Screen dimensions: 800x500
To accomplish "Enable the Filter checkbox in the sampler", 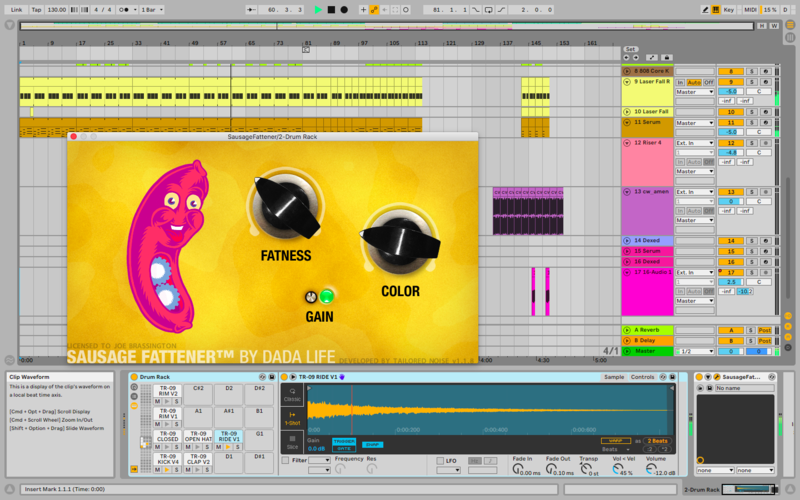I will (286, 460).
